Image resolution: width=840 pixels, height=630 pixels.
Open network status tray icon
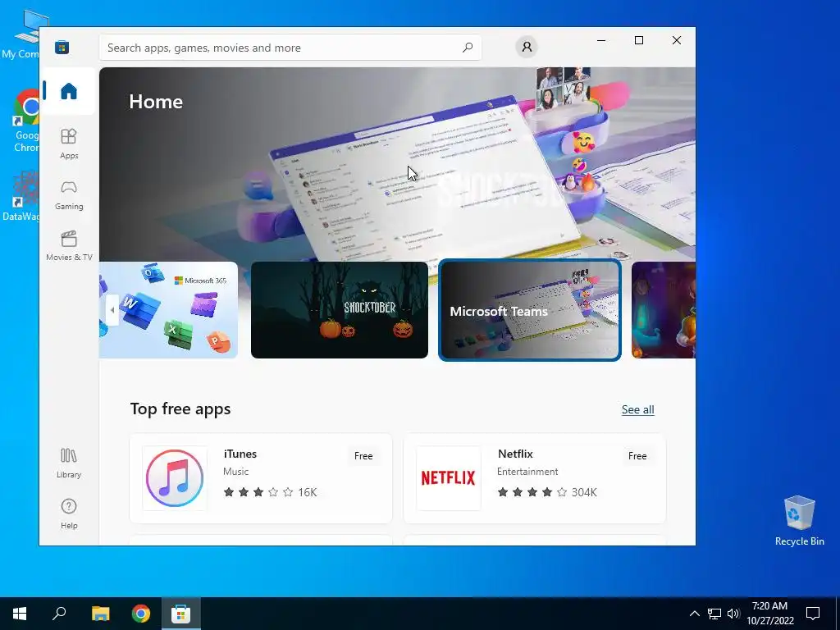714,614
